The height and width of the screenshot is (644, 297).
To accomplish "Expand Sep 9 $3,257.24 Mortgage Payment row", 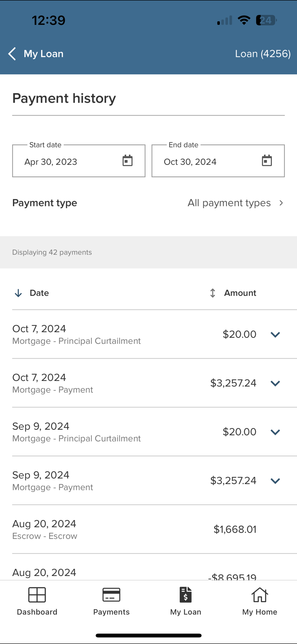I will click(x=275, y=481).
